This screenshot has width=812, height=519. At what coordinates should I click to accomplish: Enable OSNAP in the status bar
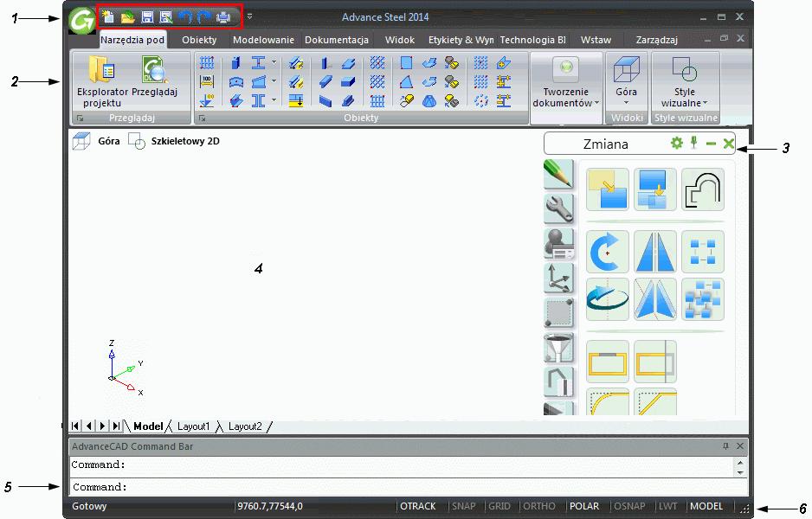(x=629, y=506)
